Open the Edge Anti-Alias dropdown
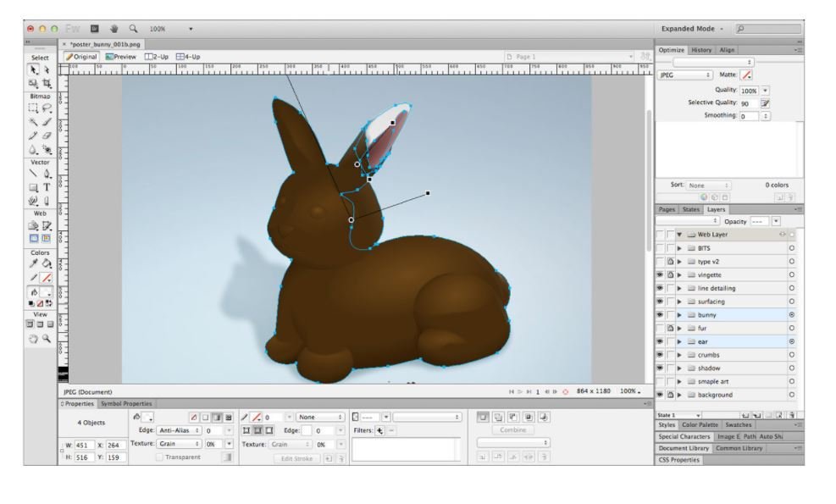The image size is (836, 504). [x=178, y=430]
